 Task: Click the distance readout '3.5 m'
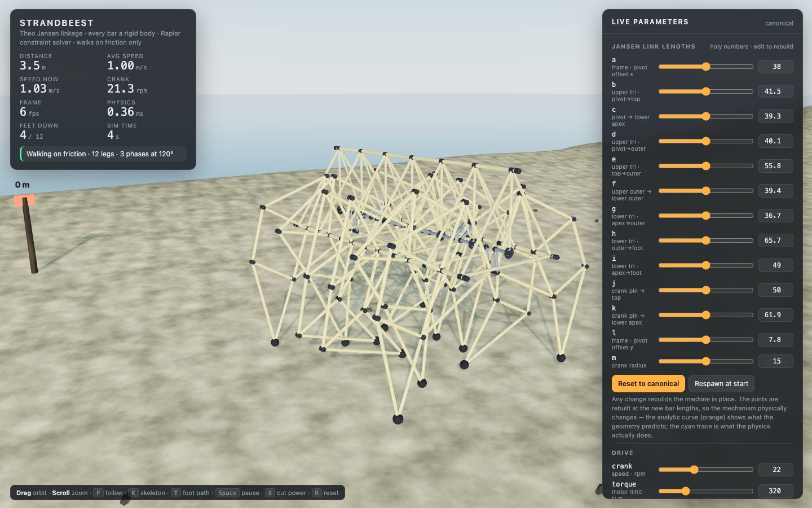(x=33, y=65)
